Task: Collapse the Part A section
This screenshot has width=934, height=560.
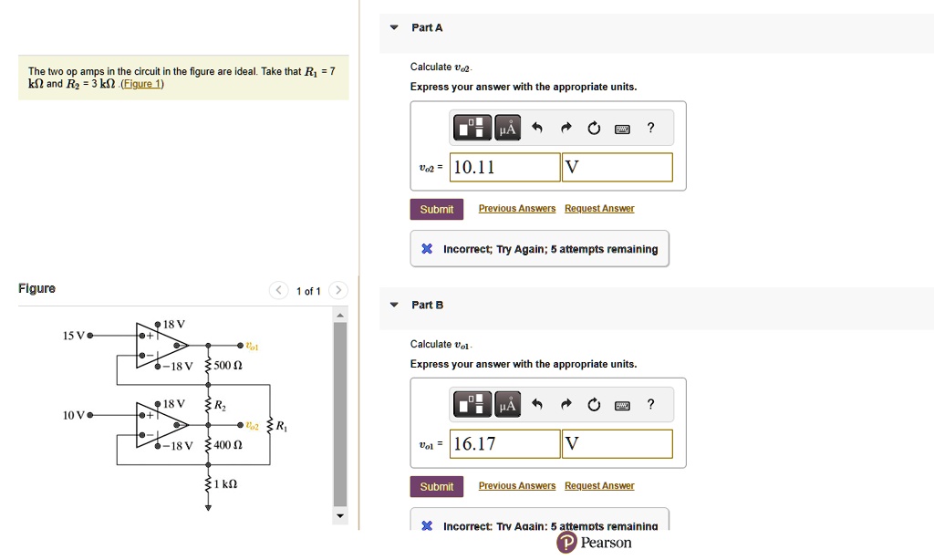Action: point(392,27)
